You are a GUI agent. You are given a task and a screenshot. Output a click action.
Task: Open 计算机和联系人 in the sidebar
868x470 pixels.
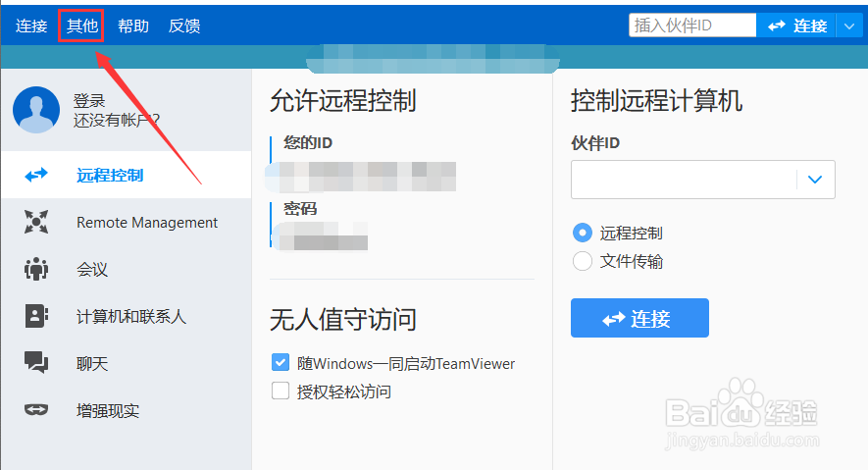click(x=127, y=316)
